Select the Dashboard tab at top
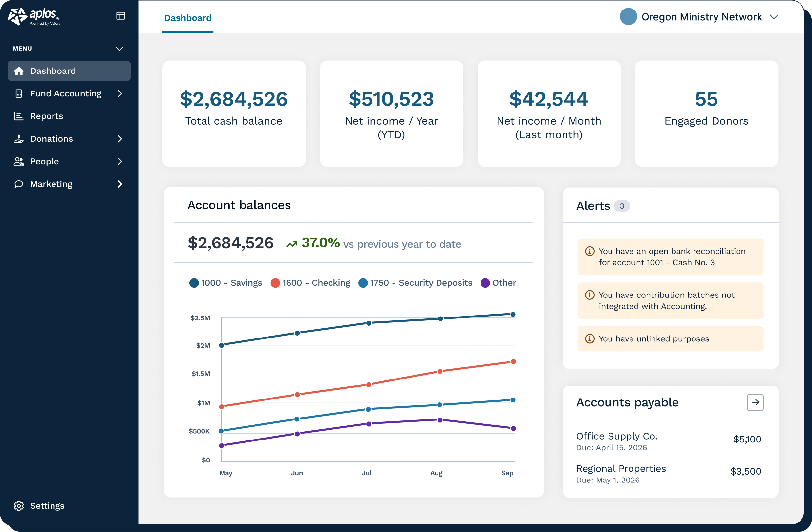The width and height of the screenshot is (812, 532). [188, 18]
